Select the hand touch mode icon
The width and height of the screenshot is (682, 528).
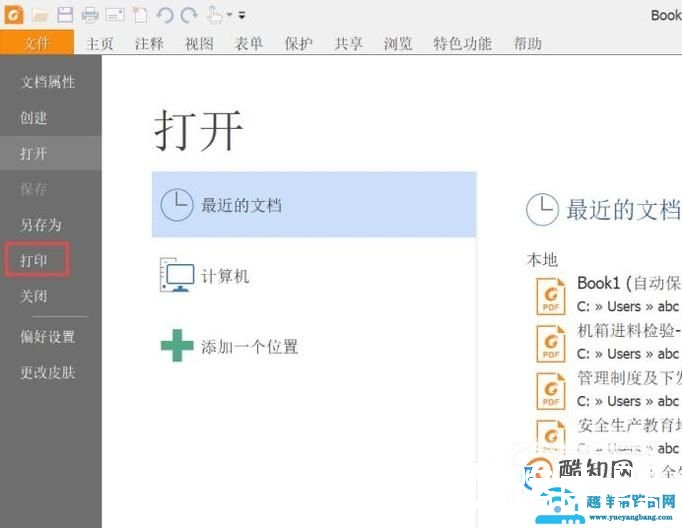click(x=214, y=15)
